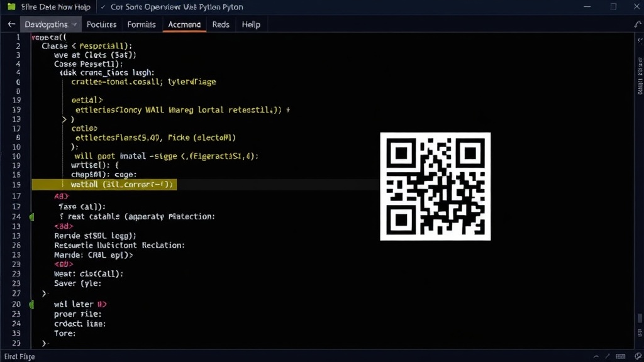Expand the upward chevron in the status bar
Viewport: 644px width, 362px height.
[x=596, y=356]
